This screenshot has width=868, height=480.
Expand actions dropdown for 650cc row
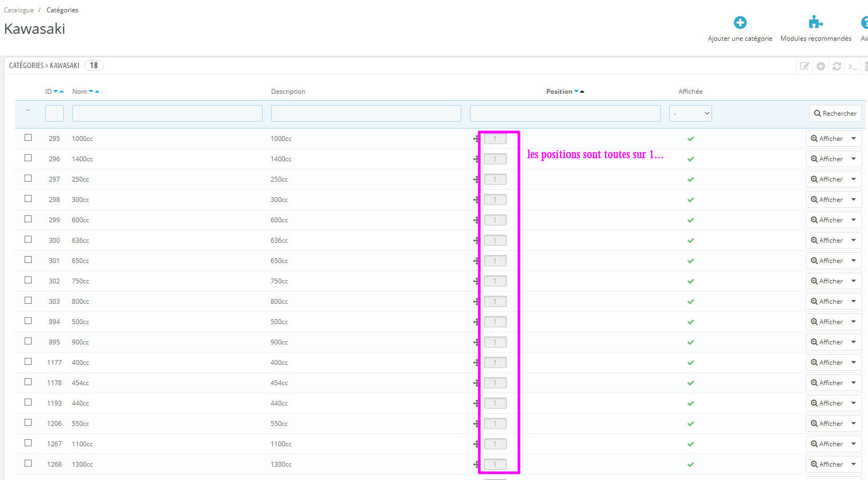pos(854,261)
